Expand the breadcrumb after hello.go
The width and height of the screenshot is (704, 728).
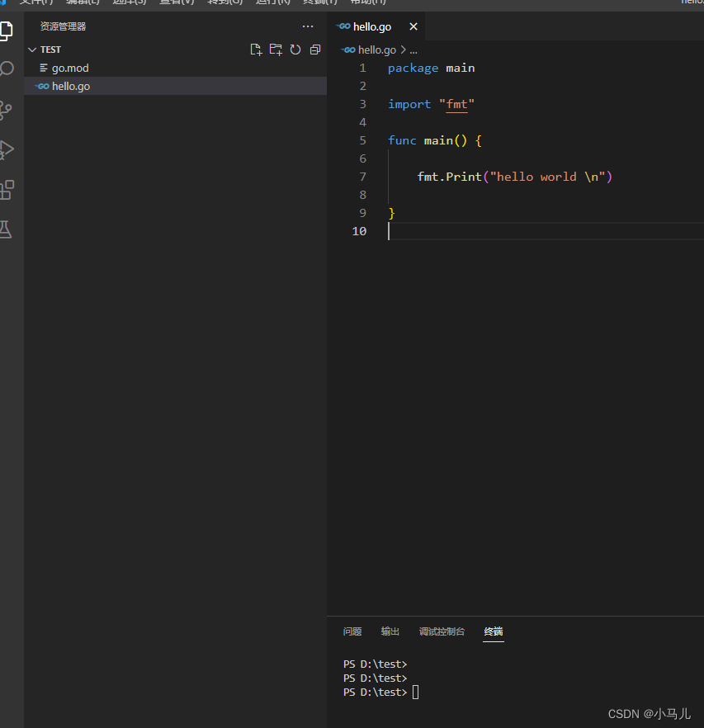click(413, 50)
